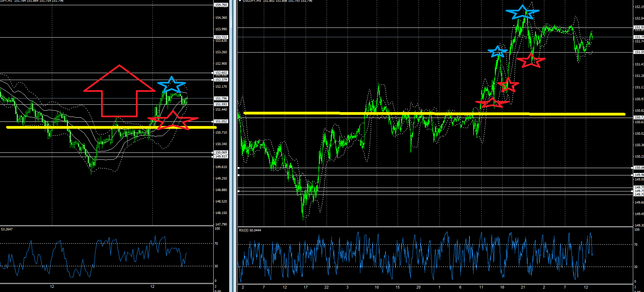Screen dimensions: 644x292
Task: Select the smaller blue star on M5 chart
Action: [x=497, y=52]
